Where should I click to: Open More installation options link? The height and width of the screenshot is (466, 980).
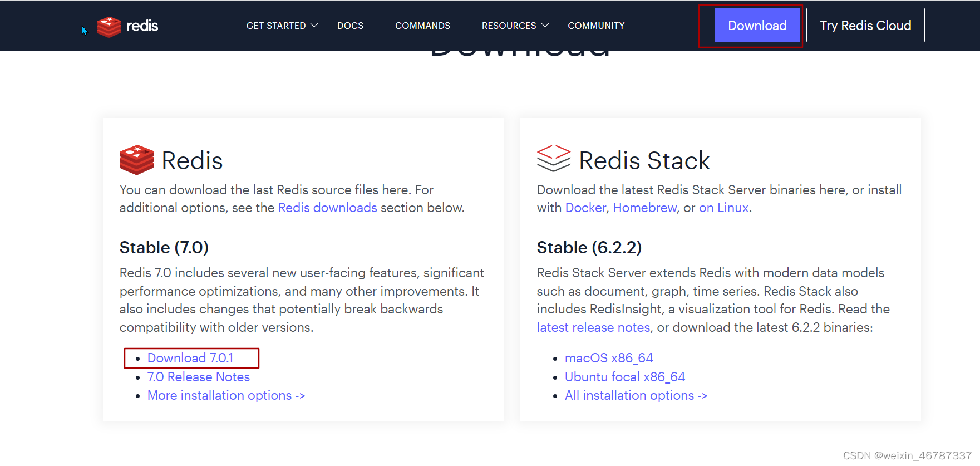(x=226, y=395)
